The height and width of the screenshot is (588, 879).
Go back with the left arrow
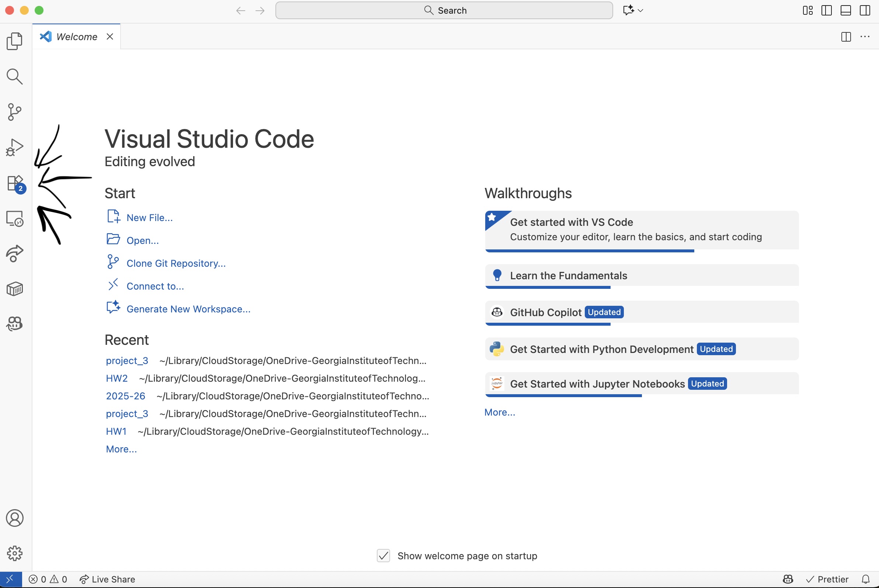coord(240,10)
